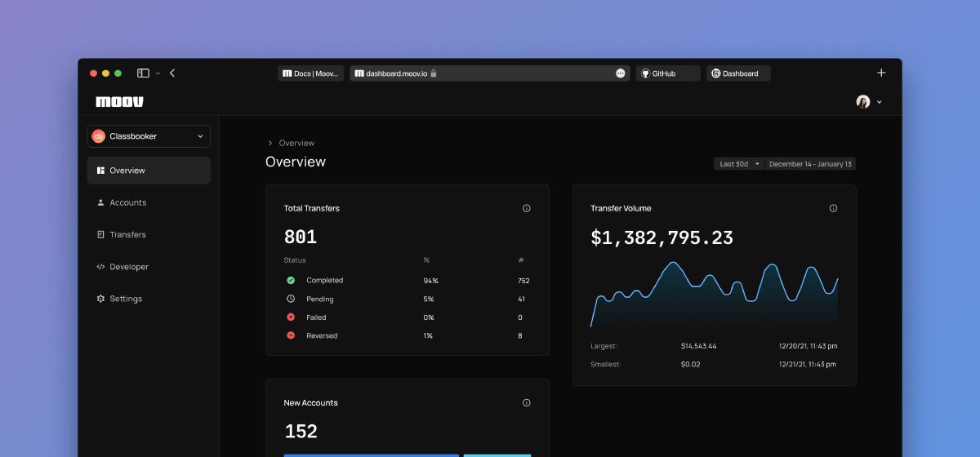Screen dimensions: 980x457
Task: Open the sidebar toggle dropdown chevron
Action: tap(158, 73)
